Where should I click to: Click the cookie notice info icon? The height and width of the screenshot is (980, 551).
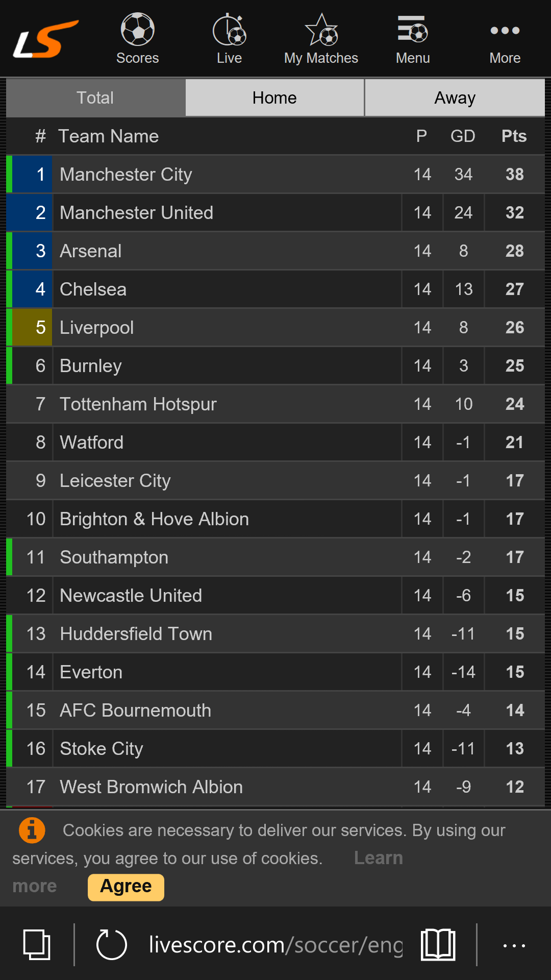tap(32, 830)
